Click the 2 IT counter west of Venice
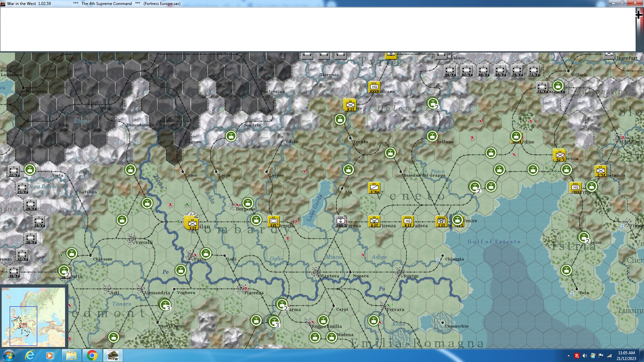 pyautogui.click(x=441, y=221)
